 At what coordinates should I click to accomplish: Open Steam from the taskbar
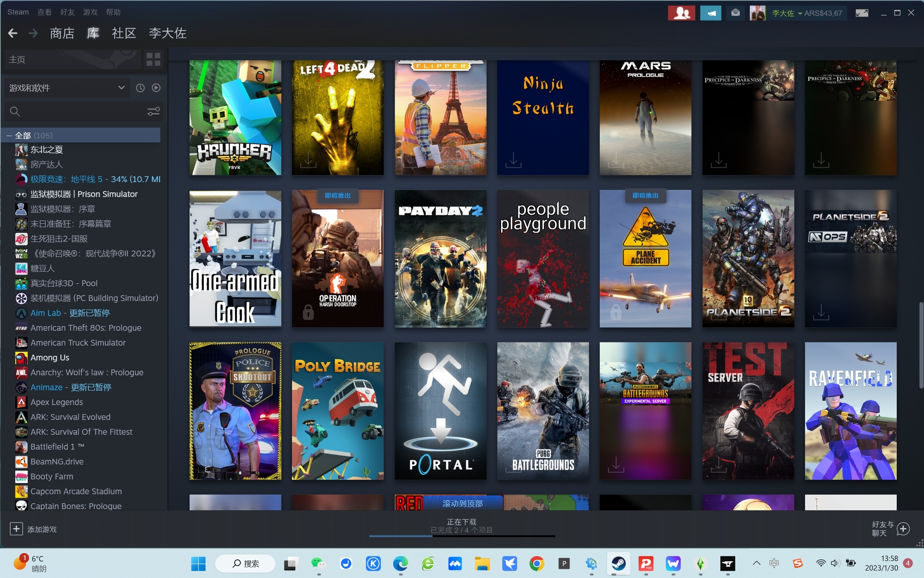(x=618, y=564)
